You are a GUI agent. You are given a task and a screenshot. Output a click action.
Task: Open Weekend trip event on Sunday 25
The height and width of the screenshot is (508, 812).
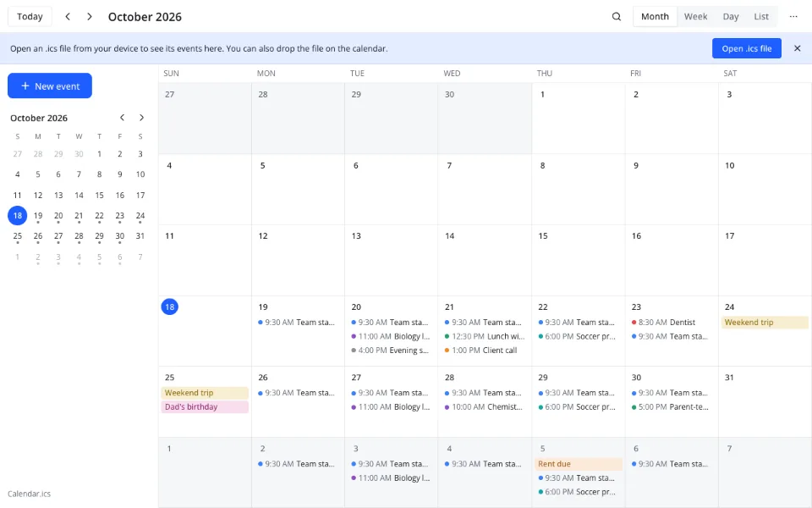coord(205,393)
